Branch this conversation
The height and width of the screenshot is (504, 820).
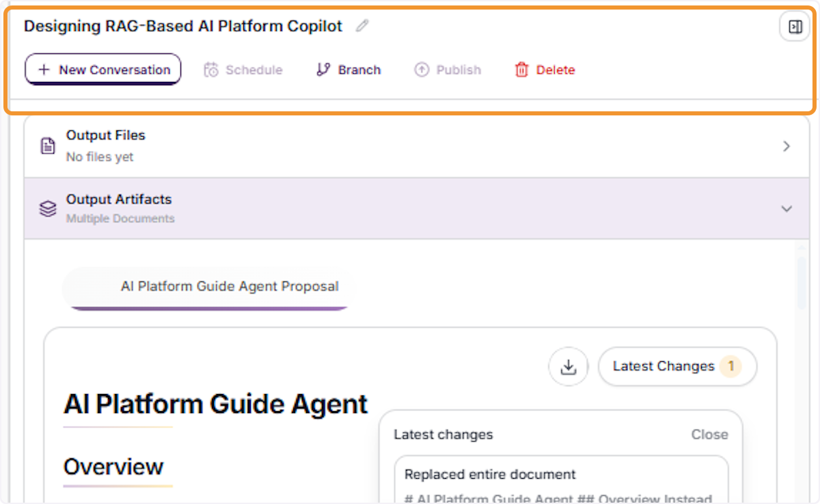[348, 70]
